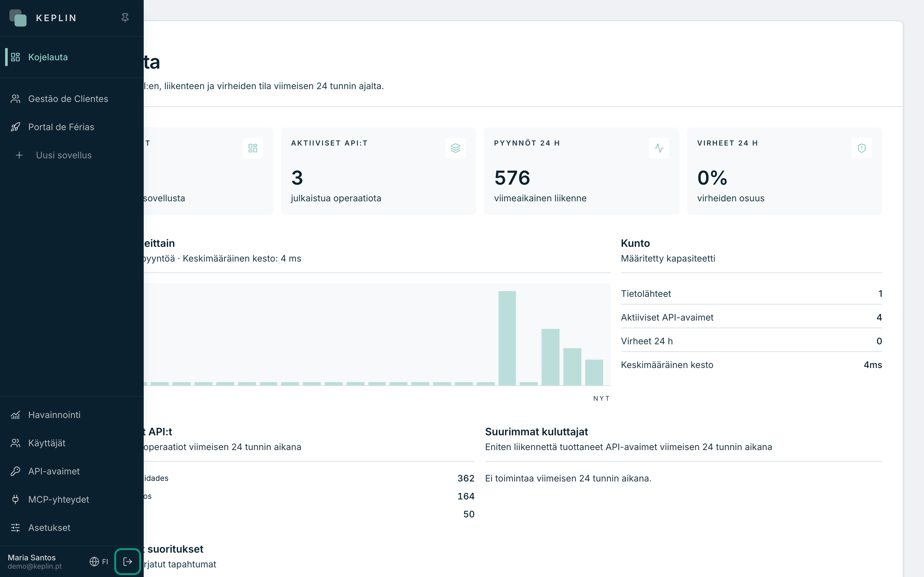Open MCP-yhteydet plug icon
The height and width of the screenshot is (577, 924).
click(15, 499)
